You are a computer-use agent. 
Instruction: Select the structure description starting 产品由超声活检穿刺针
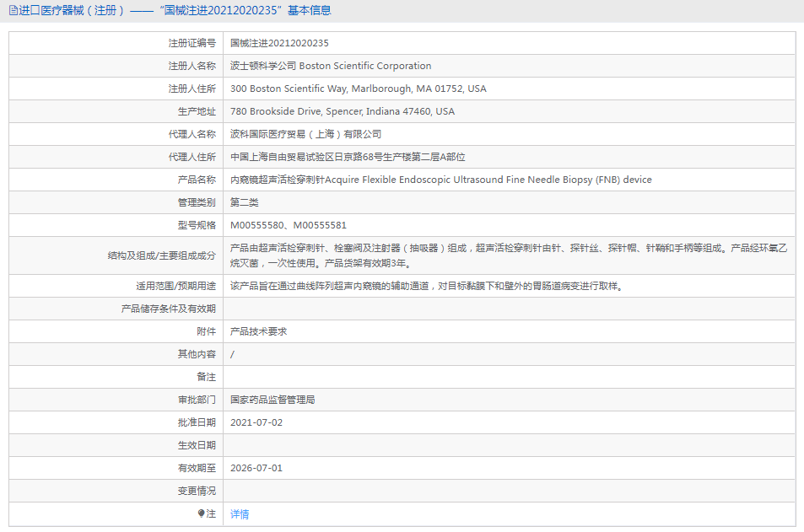point(509,255)
